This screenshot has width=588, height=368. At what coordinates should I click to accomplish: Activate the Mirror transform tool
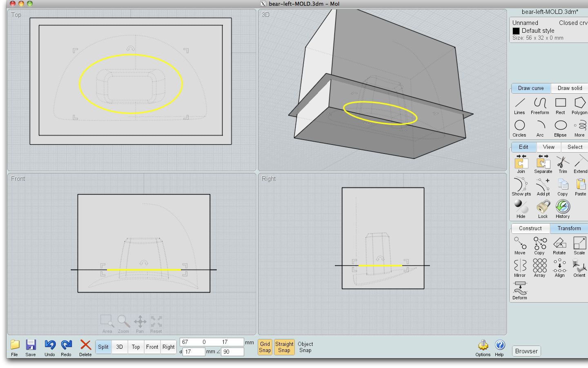(x=519, y=268)
